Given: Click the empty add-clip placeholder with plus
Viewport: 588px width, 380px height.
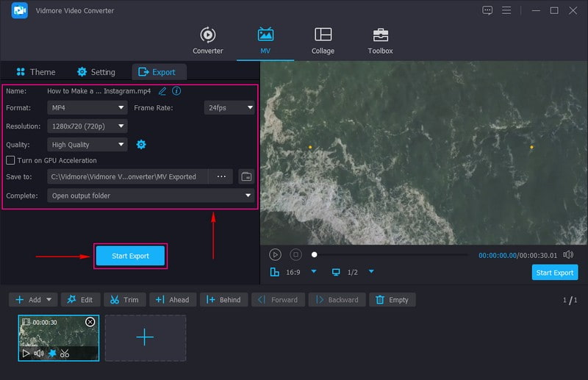Looking at the screenshot, I should 145,338.
